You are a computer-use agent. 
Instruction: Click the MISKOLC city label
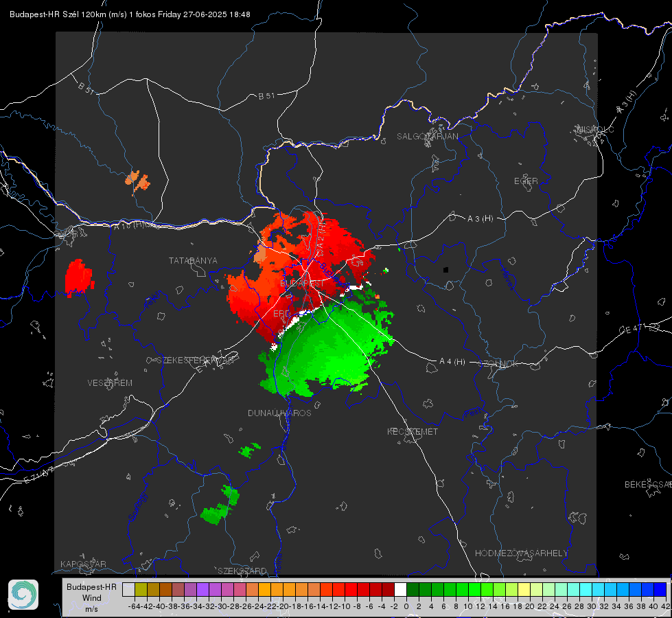click(x=595, y=129)
